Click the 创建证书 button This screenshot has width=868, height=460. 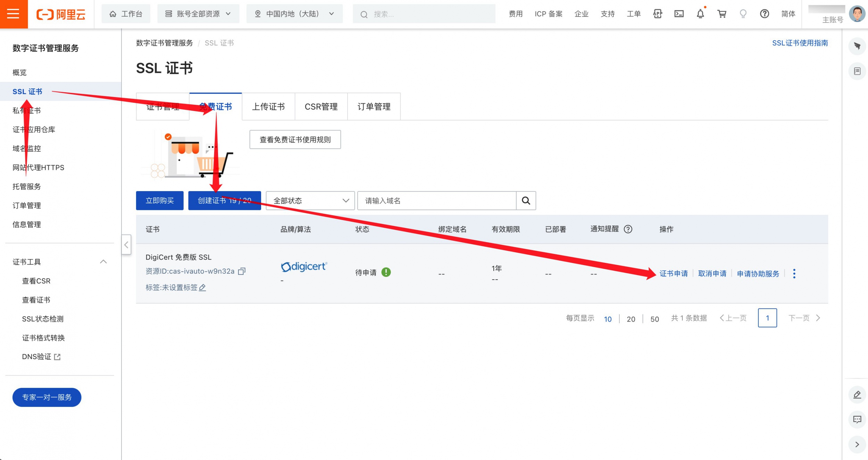tap(224, 201)
